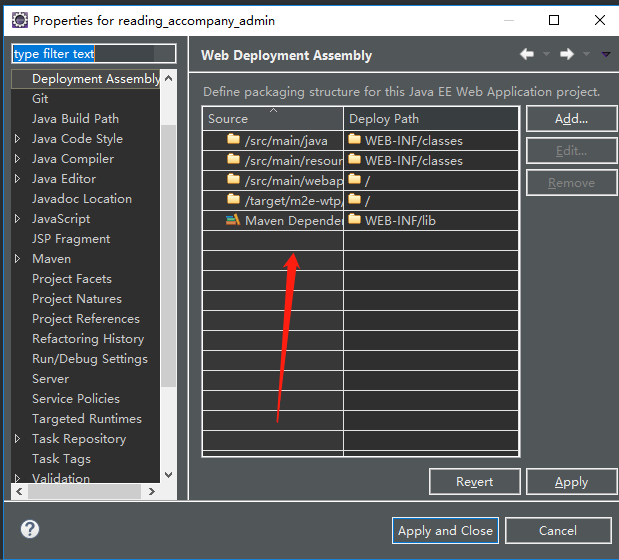
Task: Click the Revert button
Action: click(475, 482)
